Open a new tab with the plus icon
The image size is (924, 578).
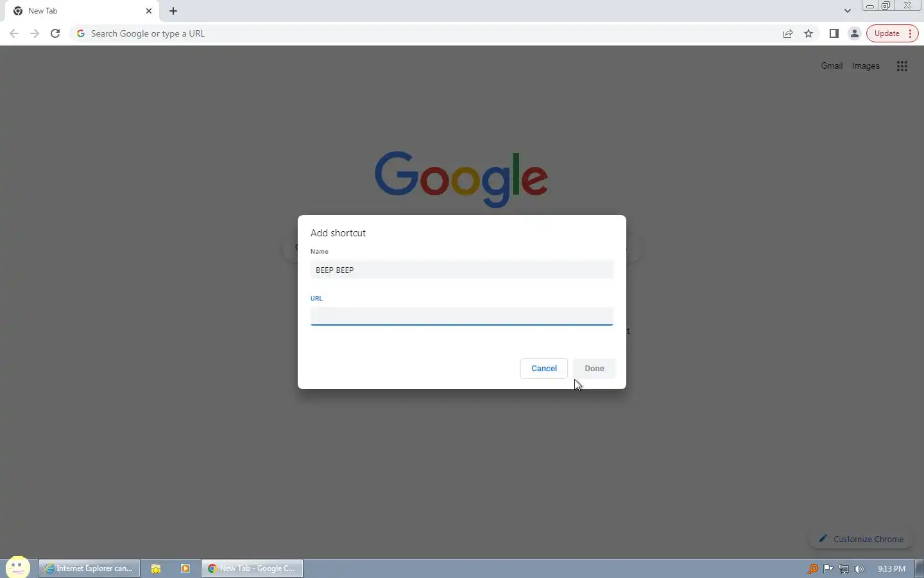[x=173, y=11]
